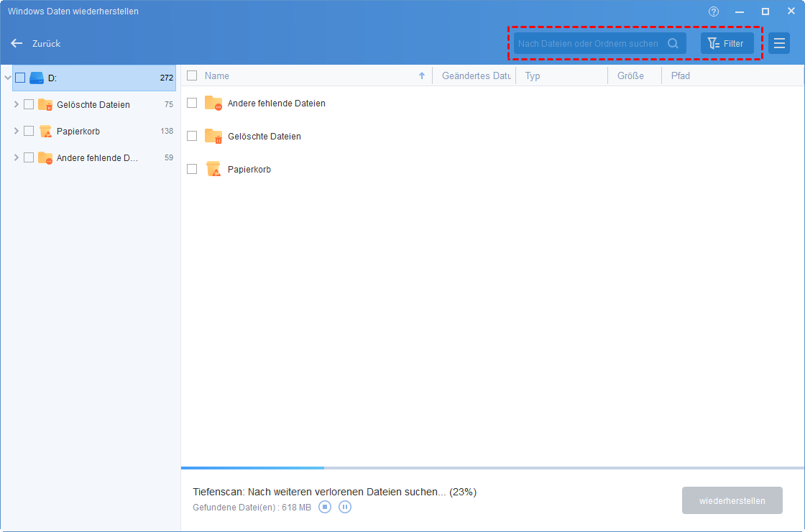This screenshot has height=532, width=805.
Task: Check the checkbox next to D: drive
Action: 19,78
